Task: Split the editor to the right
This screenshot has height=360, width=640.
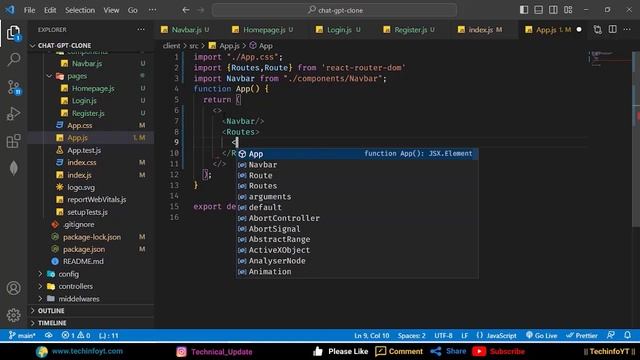Action: pos(613,29)
